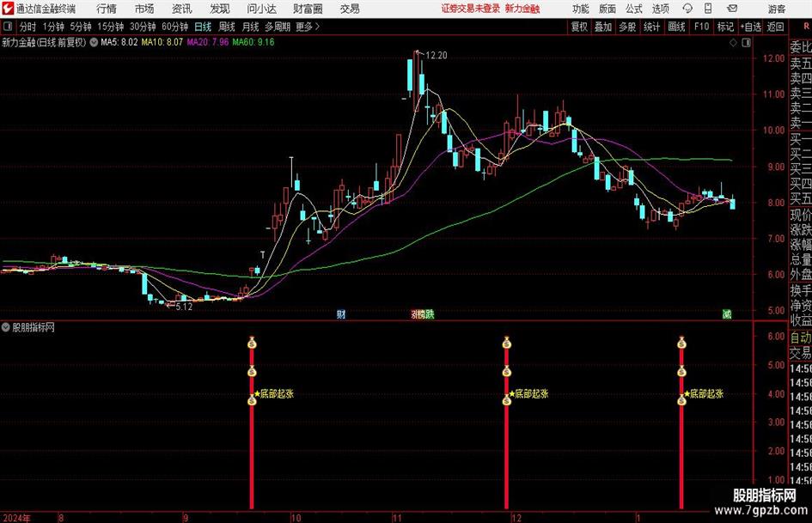Click the MA10: 8.07 label
Screen dimensions: 812x523
tap(162, 42)
